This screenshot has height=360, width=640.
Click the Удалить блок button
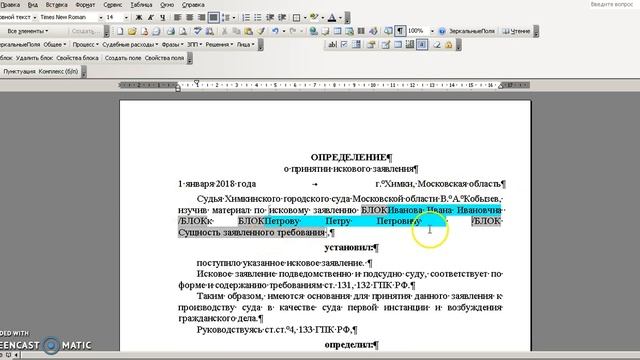(x=35, y=58)
